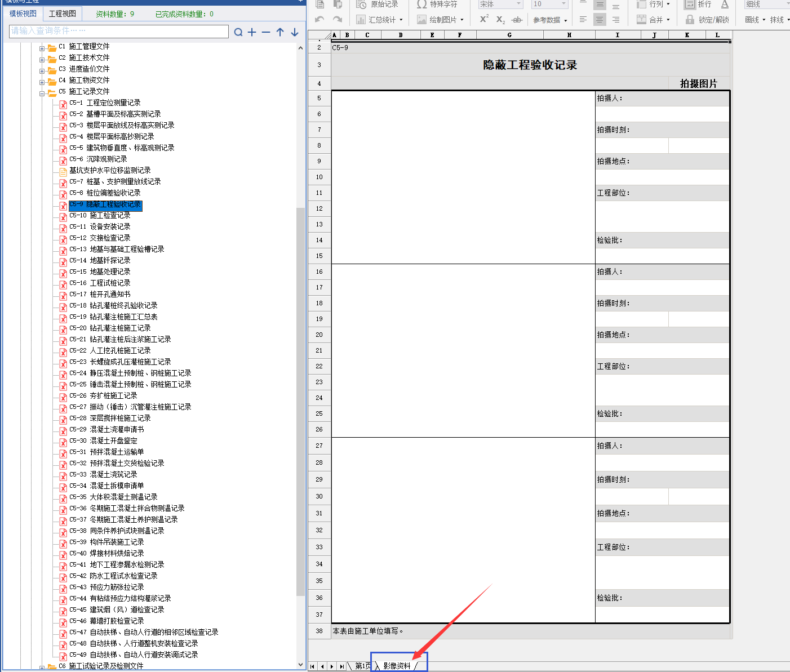Select the 第1页 sheet tab

[363, 666]
